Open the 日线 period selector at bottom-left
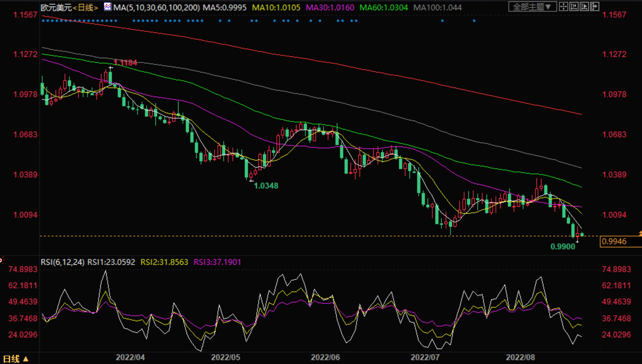This screenshot has height=364, width=642. [x=16, y=359]
